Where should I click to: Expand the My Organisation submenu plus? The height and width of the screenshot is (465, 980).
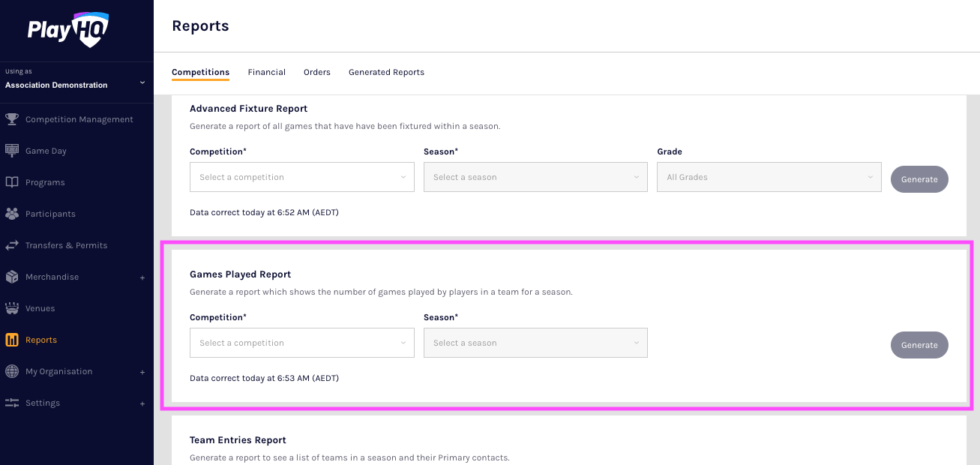coord(142,372)
